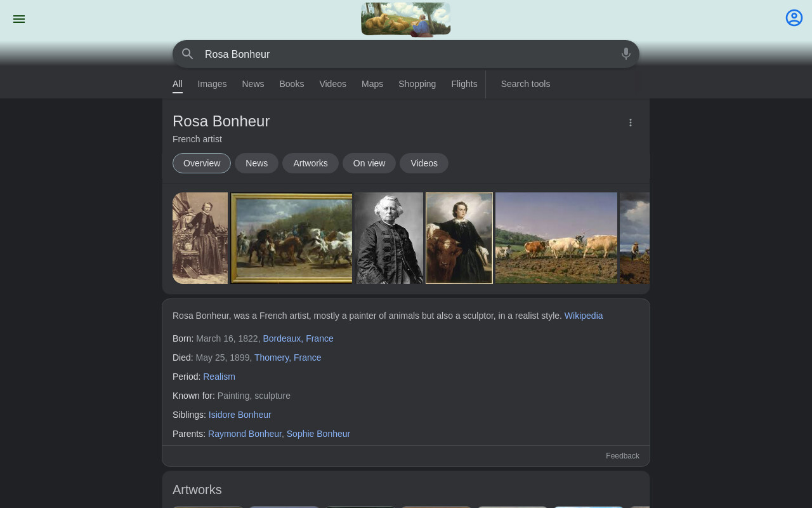Viewport: 812px width, 508px height.
Task: Open the Wikipedia link
Action: (x=584, y=316)
